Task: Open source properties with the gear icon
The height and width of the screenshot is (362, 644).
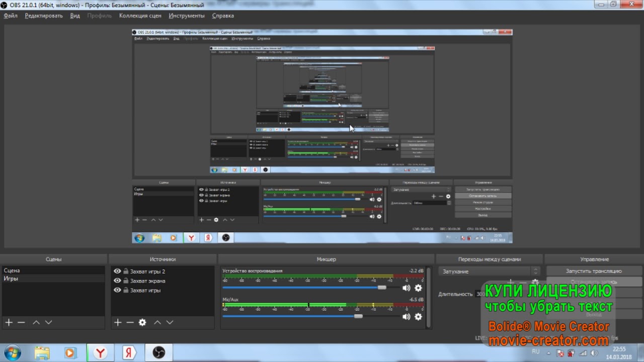Action: [142, 322]
